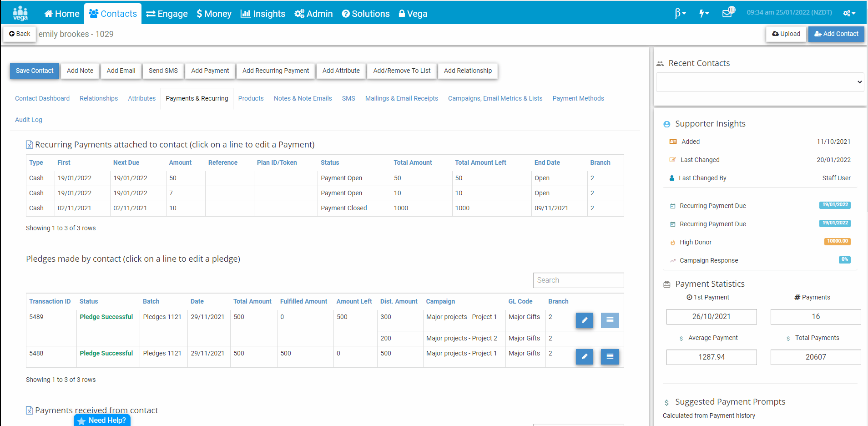Click the Add Recurring Payment button
868x426 pixels.
[x=275, y=71]
